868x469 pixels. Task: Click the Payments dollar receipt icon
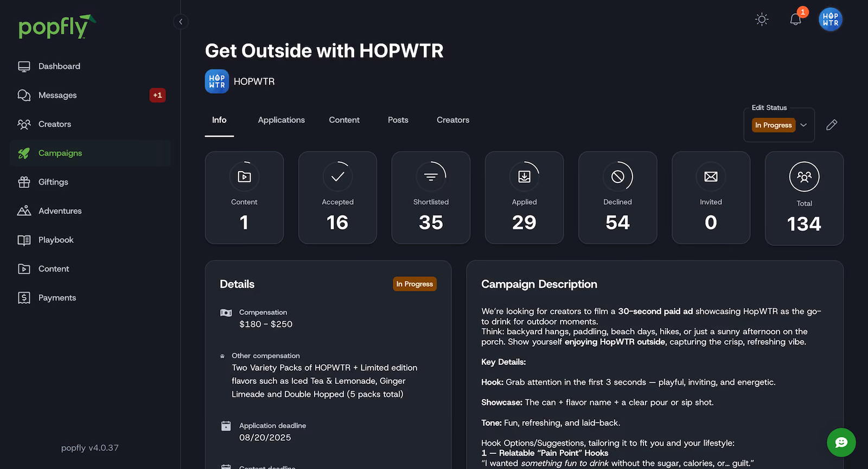tap(24, 297)
